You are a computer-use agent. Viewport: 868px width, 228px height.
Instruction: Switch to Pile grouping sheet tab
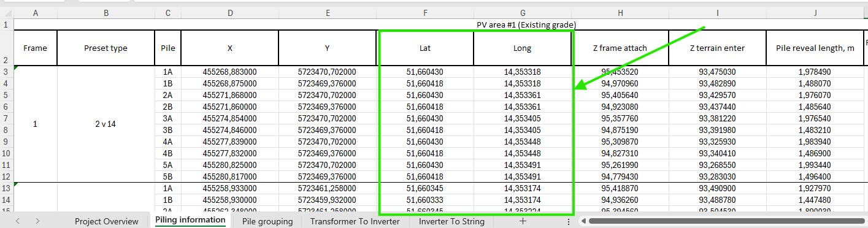coord(267,221)
